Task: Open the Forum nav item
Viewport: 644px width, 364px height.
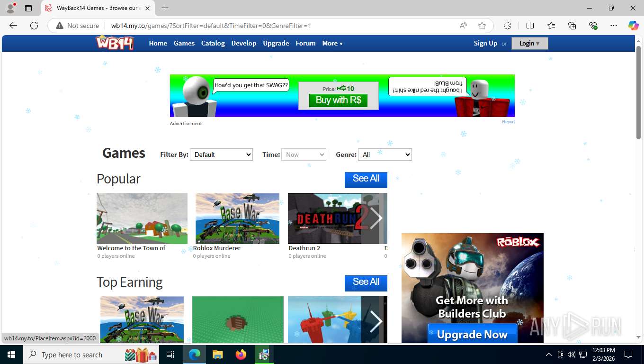Action: (305, 43)
